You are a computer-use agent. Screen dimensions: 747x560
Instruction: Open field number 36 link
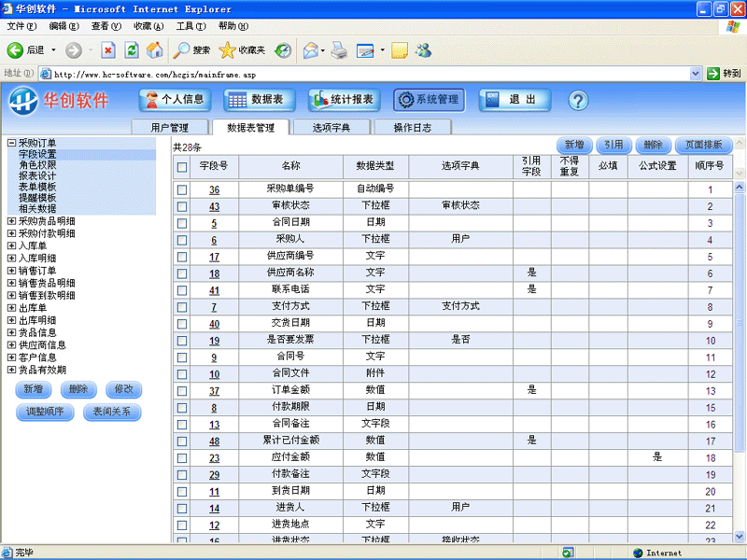tap(214, 189)
